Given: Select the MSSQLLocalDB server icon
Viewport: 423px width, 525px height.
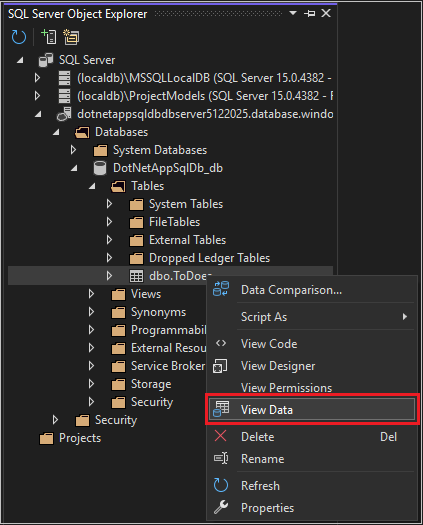Looking at the screenshot, I should tap(64, 78).
